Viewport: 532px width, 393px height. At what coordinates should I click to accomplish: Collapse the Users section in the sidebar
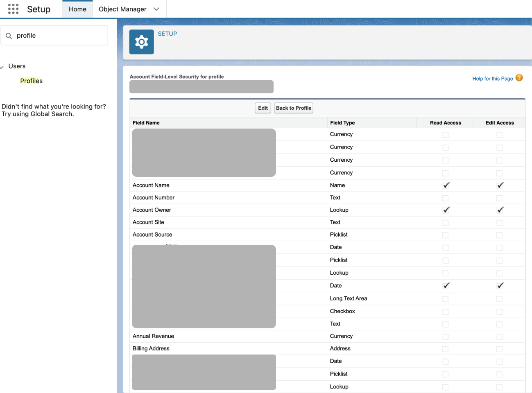point(3,66)
